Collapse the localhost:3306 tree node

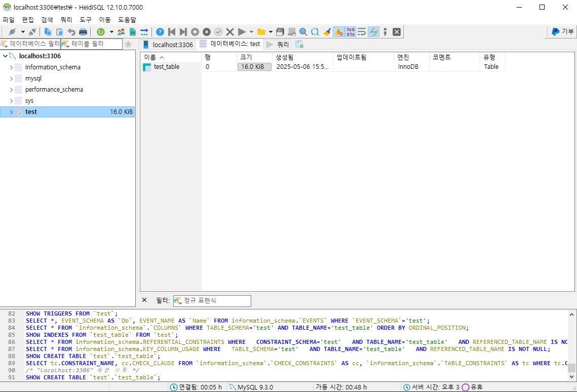[5, 56]
